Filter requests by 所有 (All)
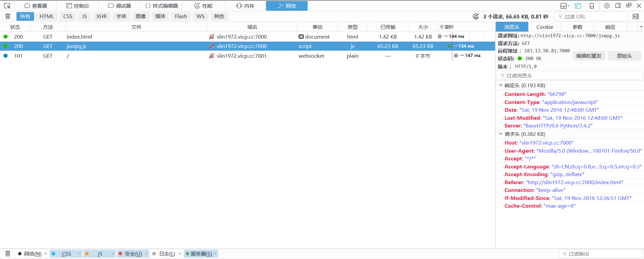 click(25, 16)
